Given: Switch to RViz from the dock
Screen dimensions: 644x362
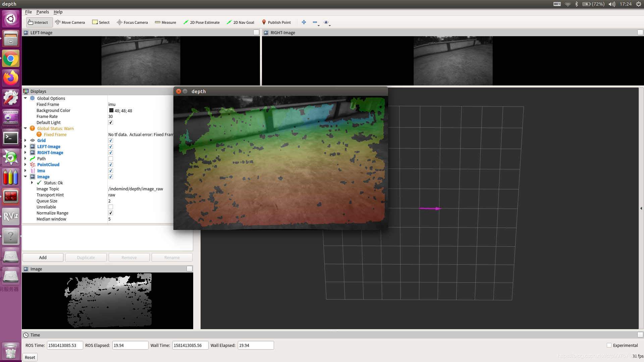Looking at the screenshot, I should (11, 217).
